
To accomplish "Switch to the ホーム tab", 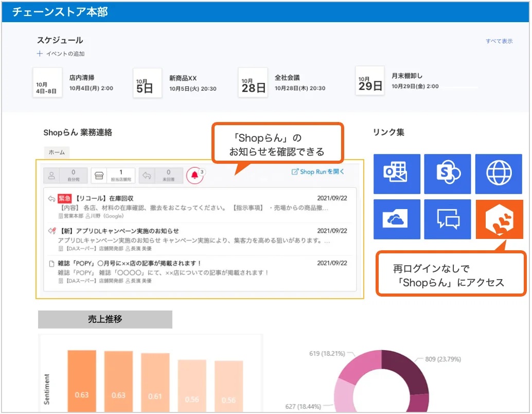I will [57, 152].
